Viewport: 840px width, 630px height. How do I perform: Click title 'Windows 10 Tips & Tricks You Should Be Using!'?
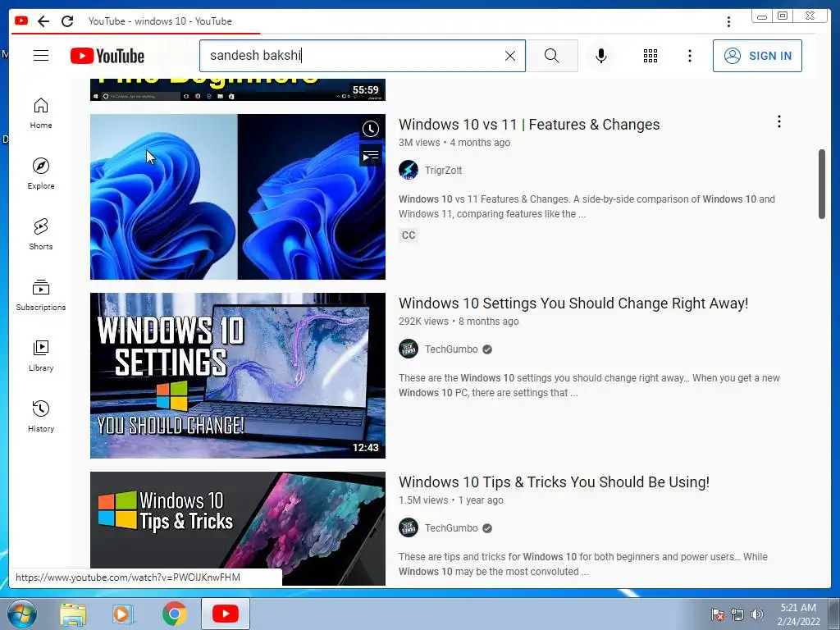click(554, 482)
